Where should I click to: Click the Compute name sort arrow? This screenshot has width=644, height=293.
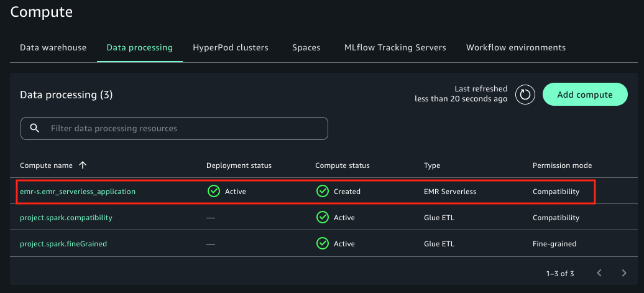pyautogui.click(x=83, y=165)
